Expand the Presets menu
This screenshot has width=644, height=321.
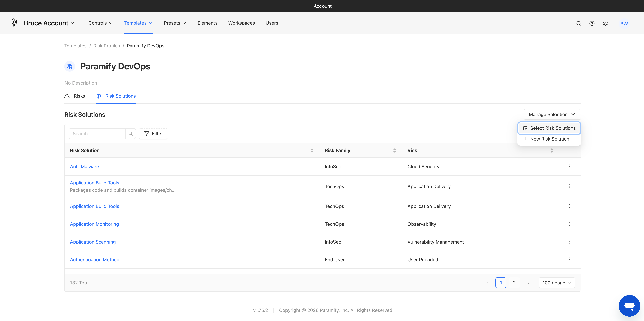pos(175,23)
